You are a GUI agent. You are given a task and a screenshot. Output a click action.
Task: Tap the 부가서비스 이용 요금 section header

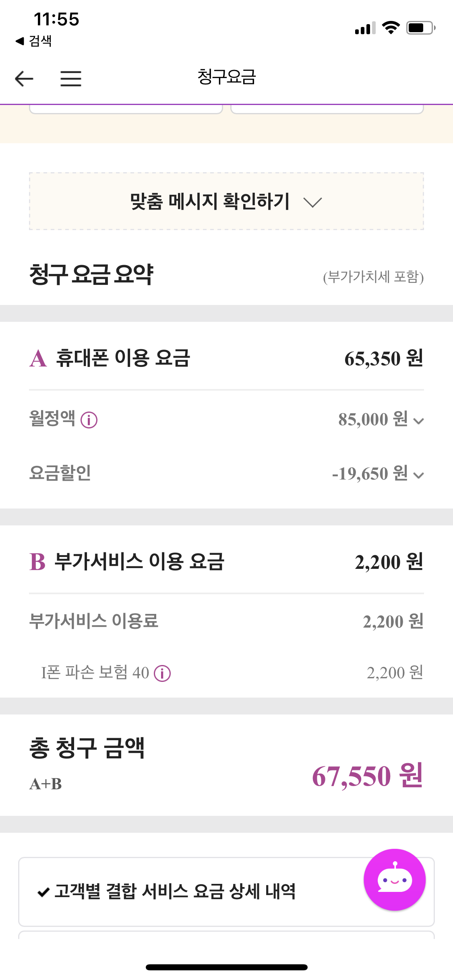pyautogui.click(x=139, y=562)
